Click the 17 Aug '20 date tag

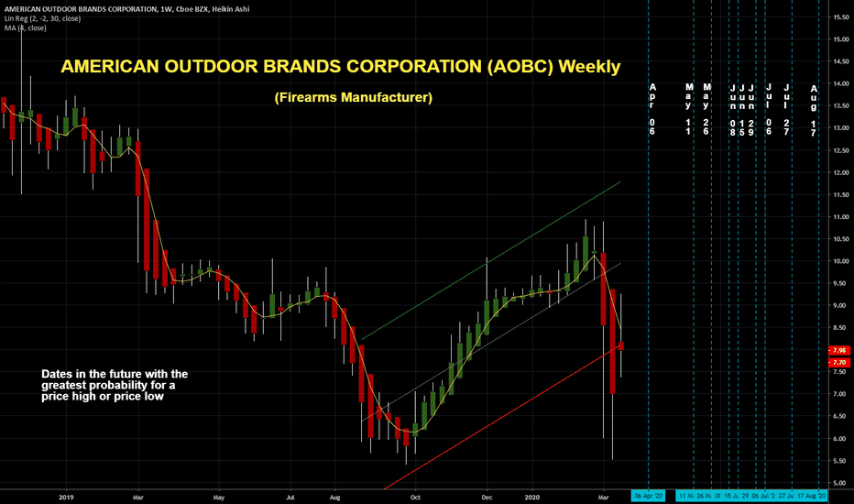pos(812,497)
